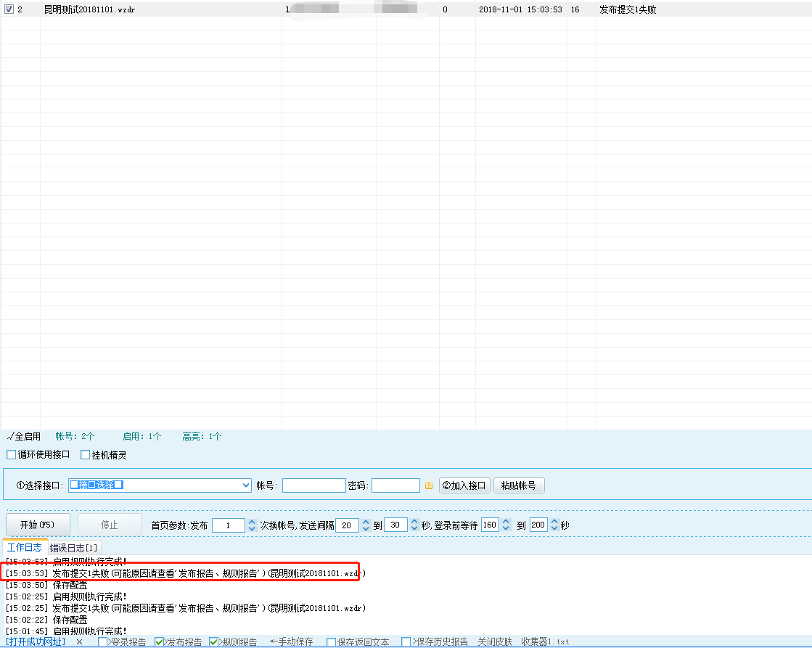Uncheck the 发布报告 checkbox

(x=160, y=642)
